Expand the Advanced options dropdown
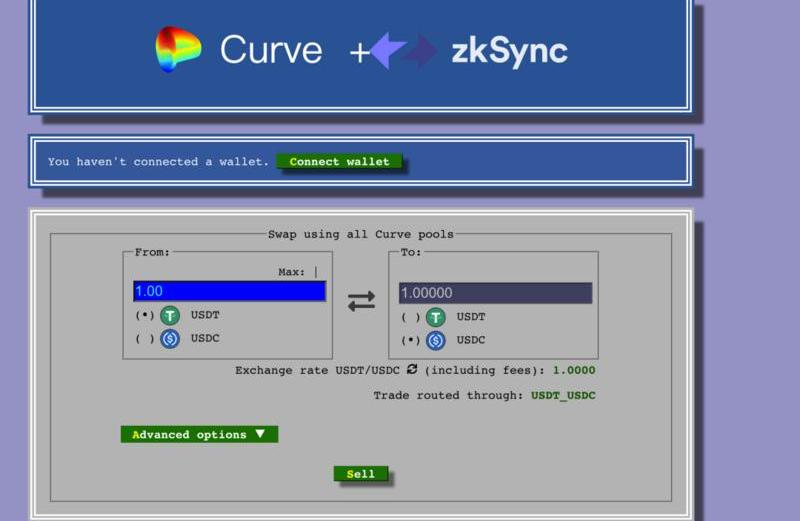Viewport: 800px width, 521px height. 199,434
